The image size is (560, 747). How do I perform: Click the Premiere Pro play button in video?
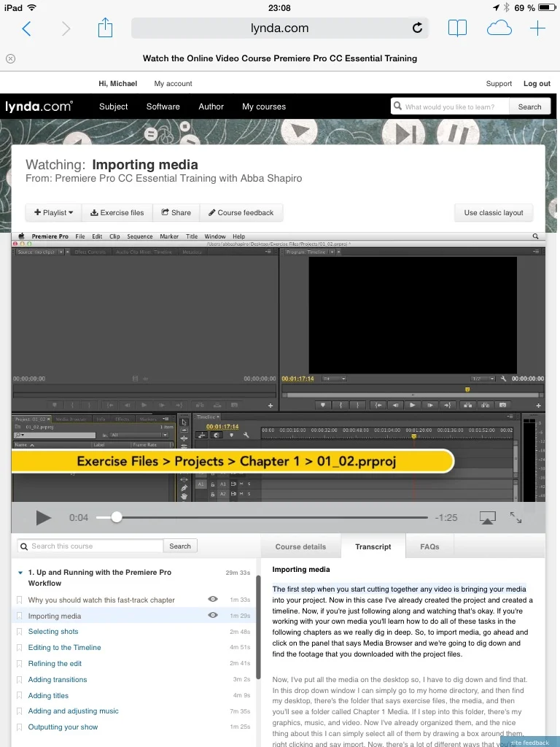(x=413, y=405)
